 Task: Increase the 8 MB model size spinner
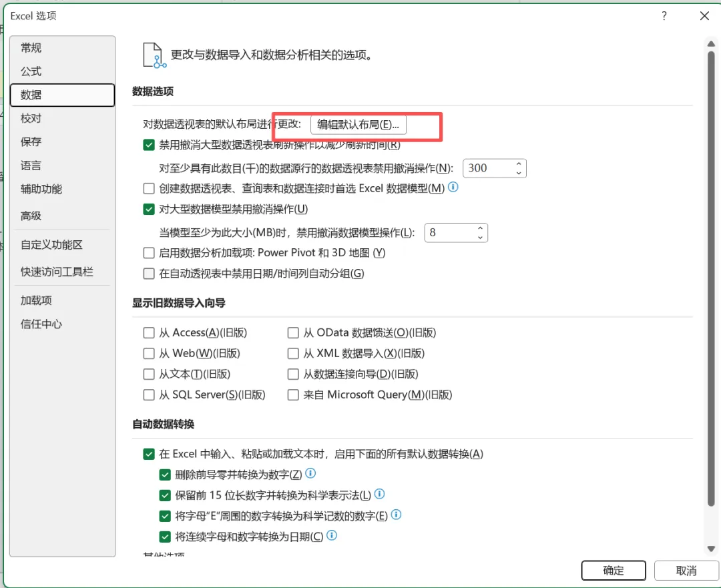[x=480, y=228]
